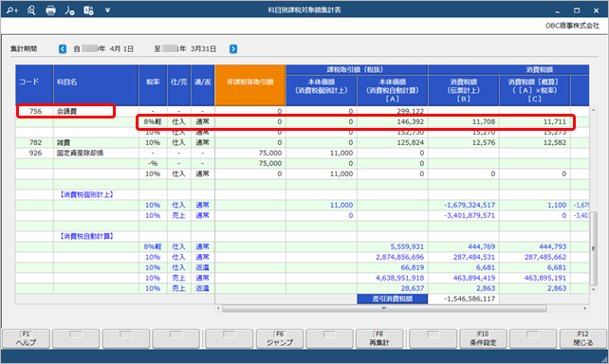Click the F6 ジャンプ button

tap(280, 338)
